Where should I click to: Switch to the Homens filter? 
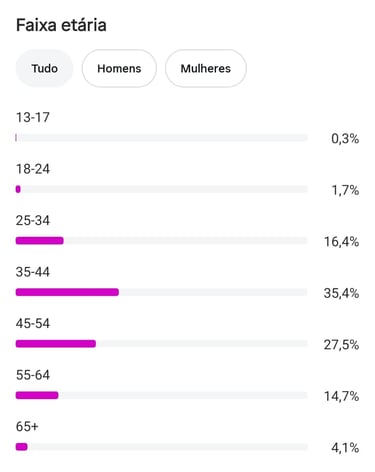click(x=119, y=68)
